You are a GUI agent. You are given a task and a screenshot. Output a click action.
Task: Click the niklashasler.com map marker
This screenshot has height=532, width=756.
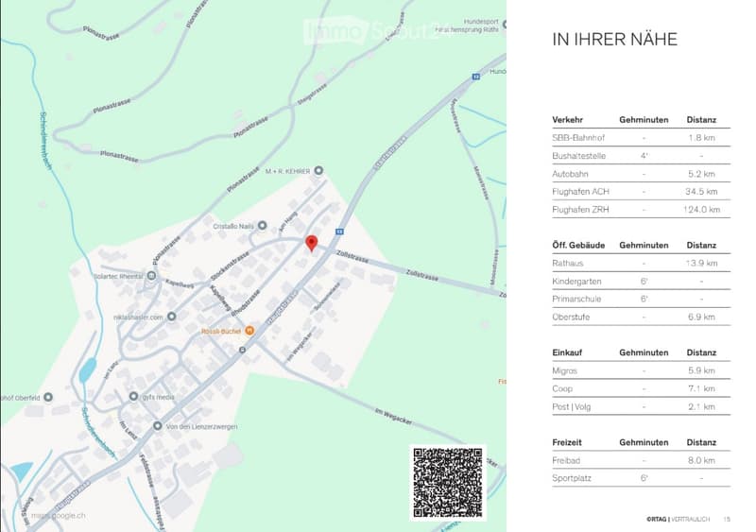172,317
